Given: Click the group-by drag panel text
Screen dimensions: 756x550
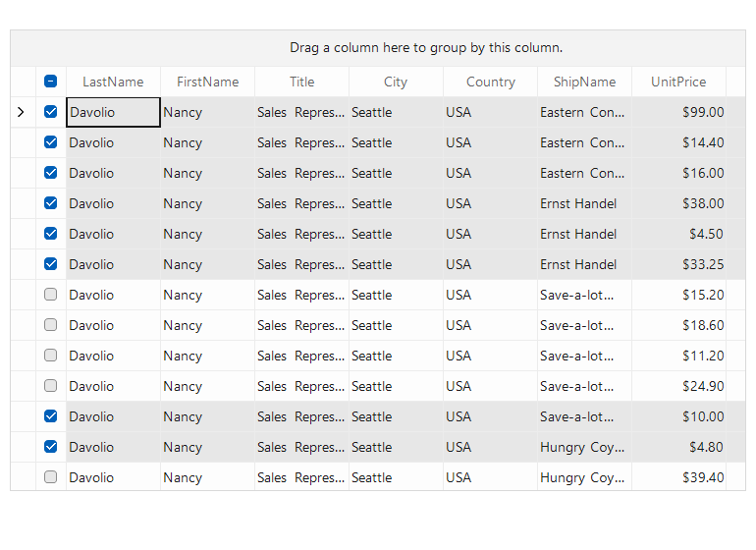Looking at the screenshot, I should [426, 48].
